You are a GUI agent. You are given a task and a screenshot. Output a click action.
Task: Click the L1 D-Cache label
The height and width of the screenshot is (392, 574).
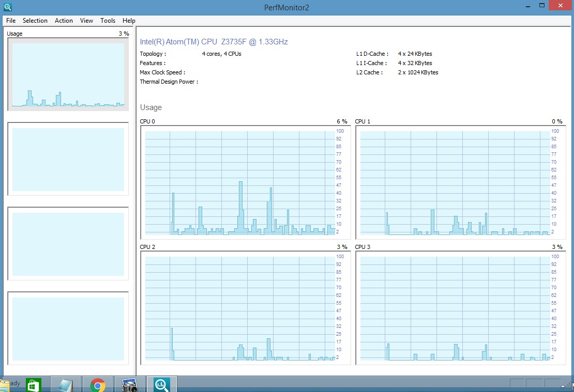tap(372, 54)
